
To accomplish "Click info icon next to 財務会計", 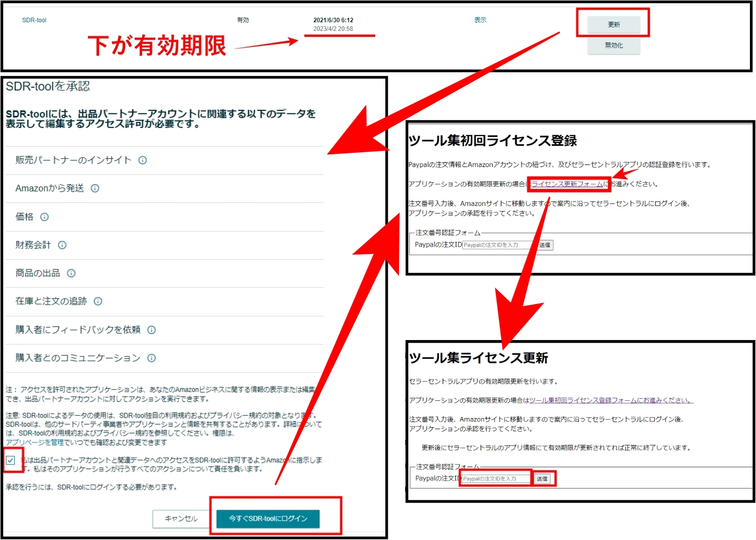I will (62, 245).
